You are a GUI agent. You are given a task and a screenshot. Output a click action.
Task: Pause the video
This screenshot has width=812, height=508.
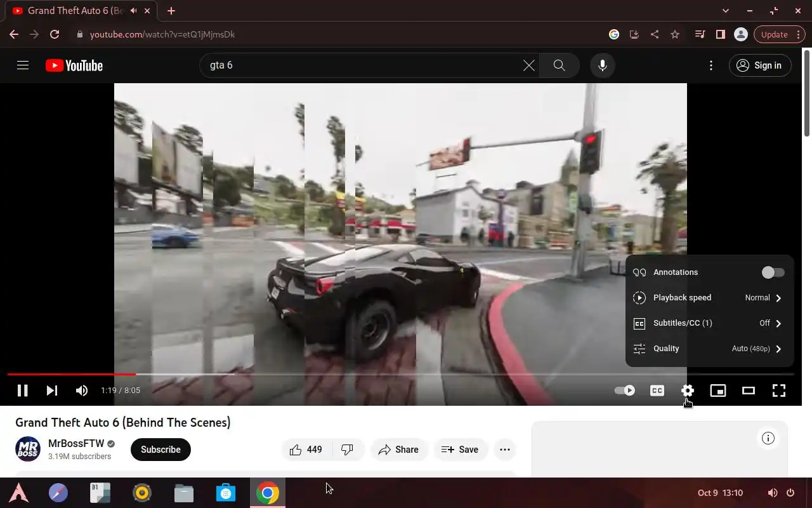pyautogui.click(x=22, y=391)
